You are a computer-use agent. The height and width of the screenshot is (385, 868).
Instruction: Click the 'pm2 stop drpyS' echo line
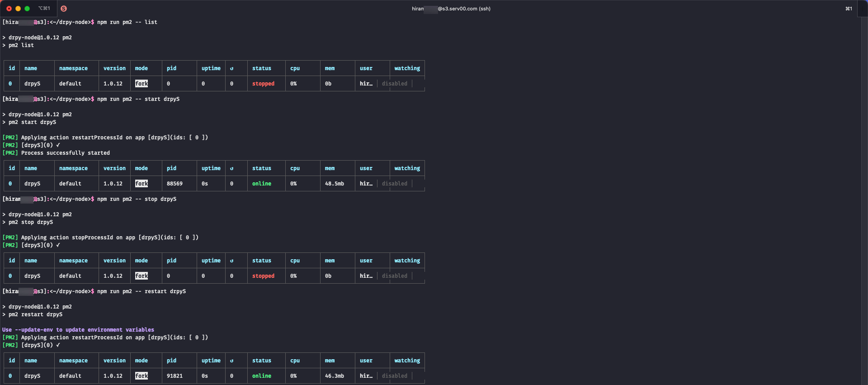[31, 222]
